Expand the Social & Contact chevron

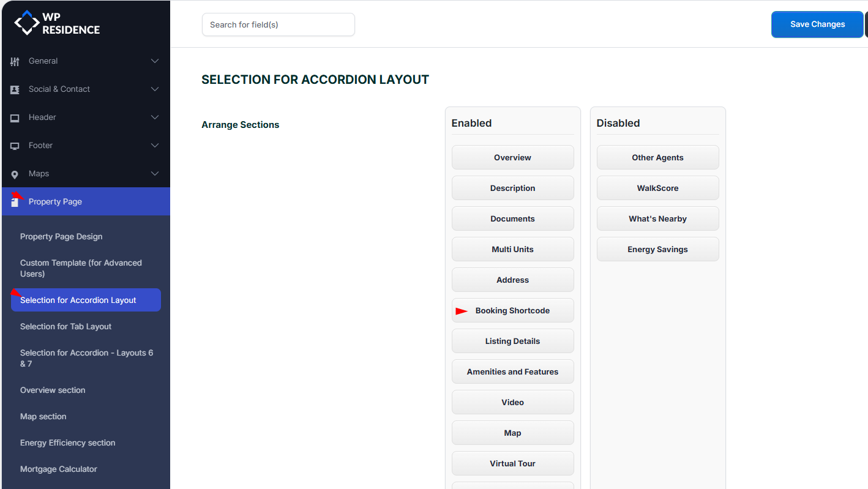tap(155, 89)
